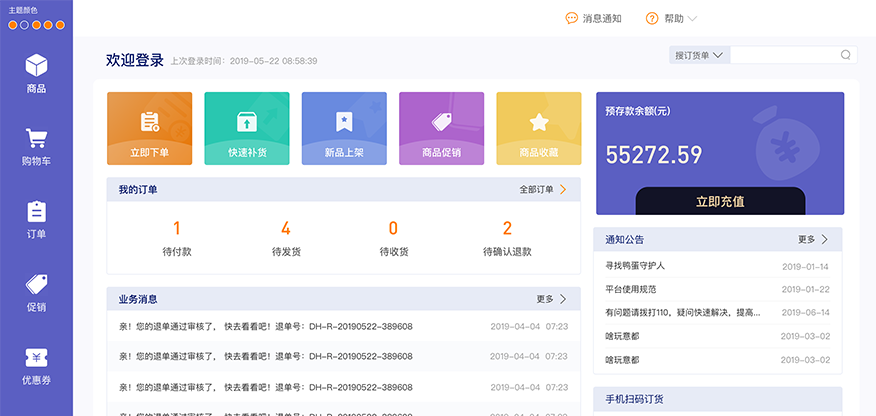Open the 优惠券 coupon section

click(36, 365)
